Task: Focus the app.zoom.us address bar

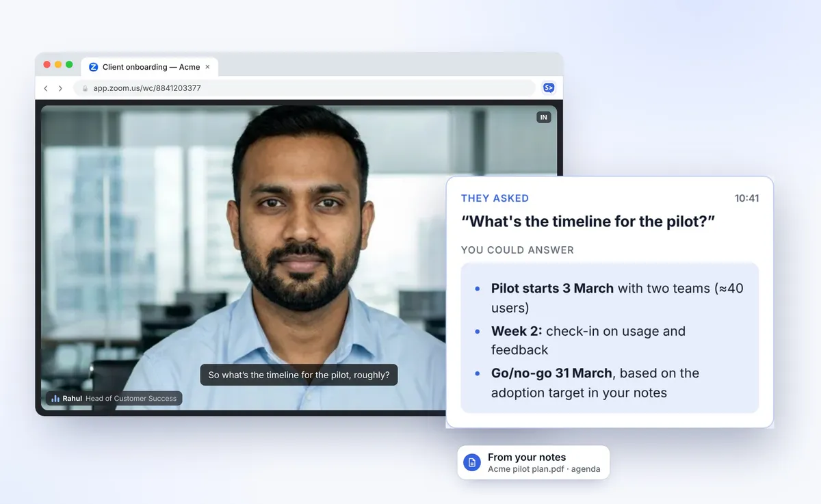Action: [x=304, y=88]
